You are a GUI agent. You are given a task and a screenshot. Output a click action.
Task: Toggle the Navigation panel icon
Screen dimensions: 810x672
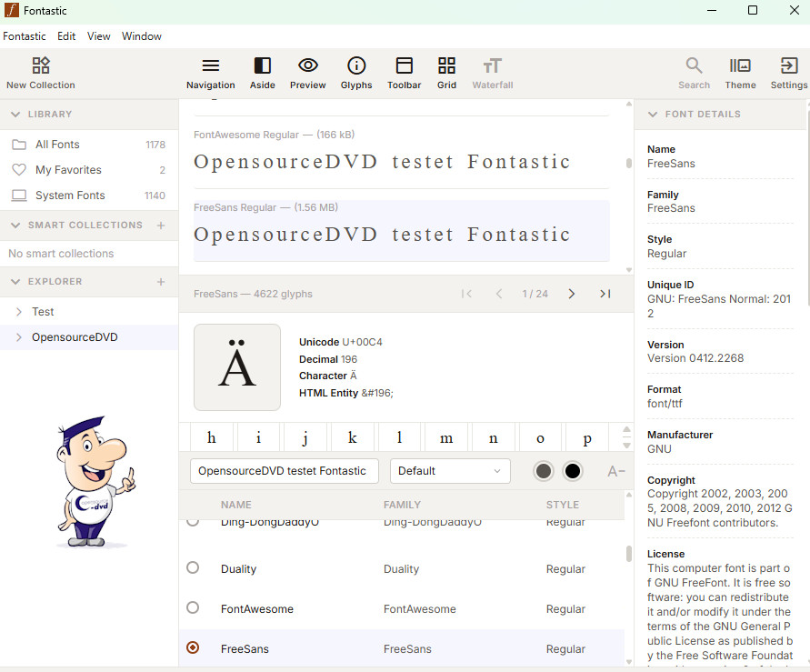pyautogui.click(x=211, y=65)
